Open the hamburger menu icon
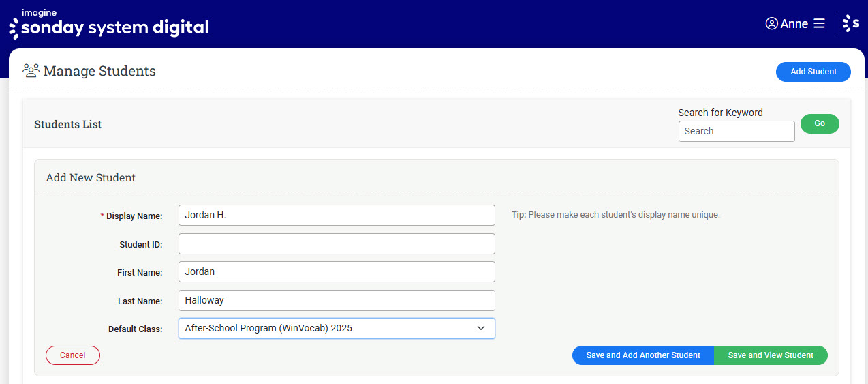Image resolution: width=868 pixels, height=384 pixels. coord(819,24)
